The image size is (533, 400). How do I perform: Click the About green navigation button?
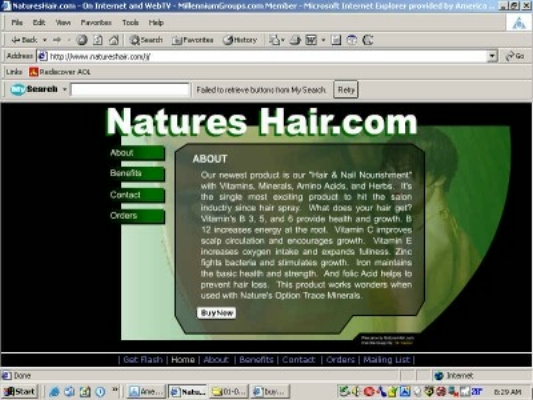point(137,153)
